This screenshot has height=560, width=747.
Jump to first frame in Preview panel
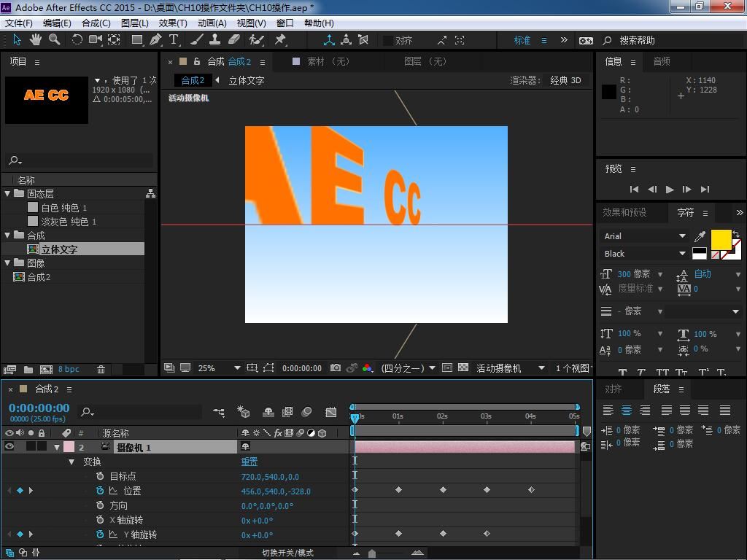(x=634, y=190)
